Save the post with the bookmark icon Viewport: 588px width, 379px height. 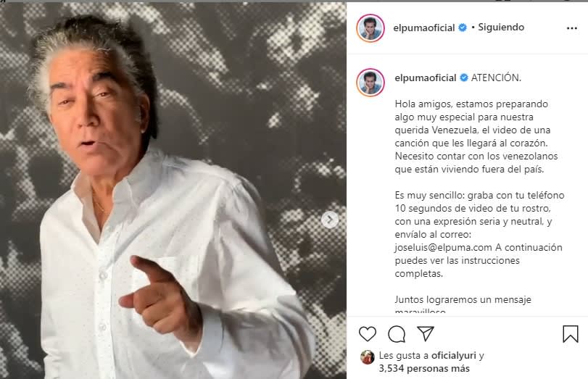[x=571, y=333]
